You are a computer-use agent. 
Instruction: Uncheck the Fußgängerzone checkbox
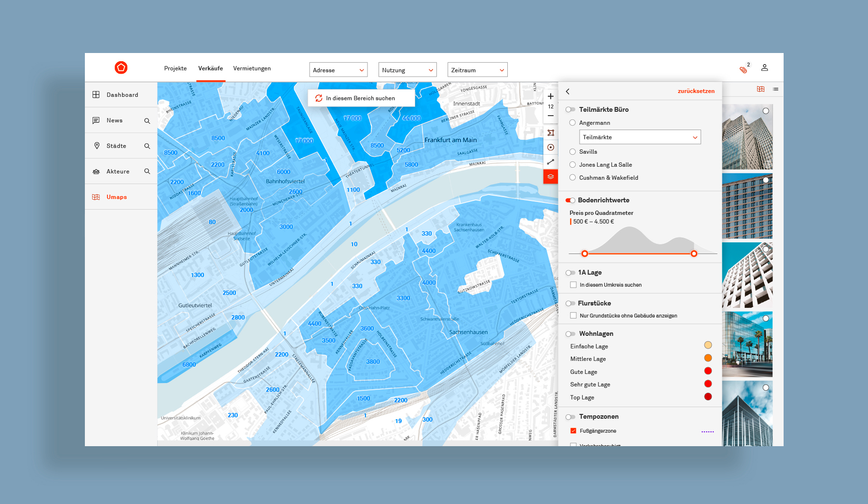point(573,431)
